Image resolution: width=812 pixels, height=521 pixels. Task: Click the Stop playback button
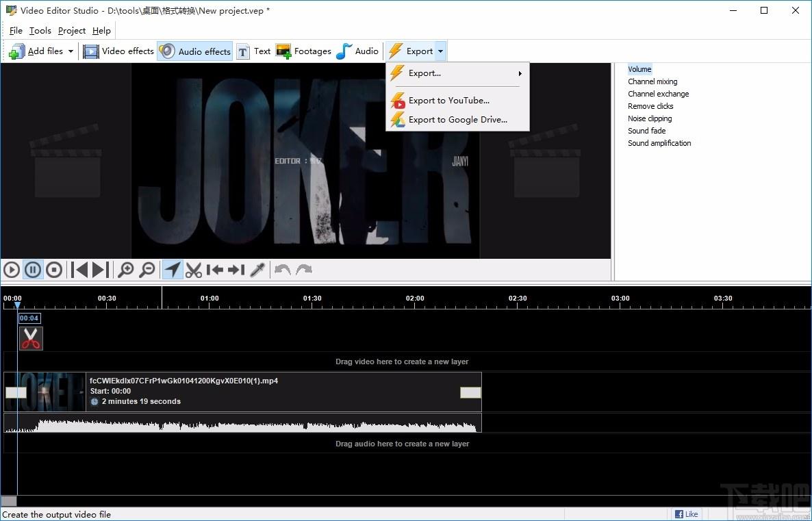click(54, 270)
